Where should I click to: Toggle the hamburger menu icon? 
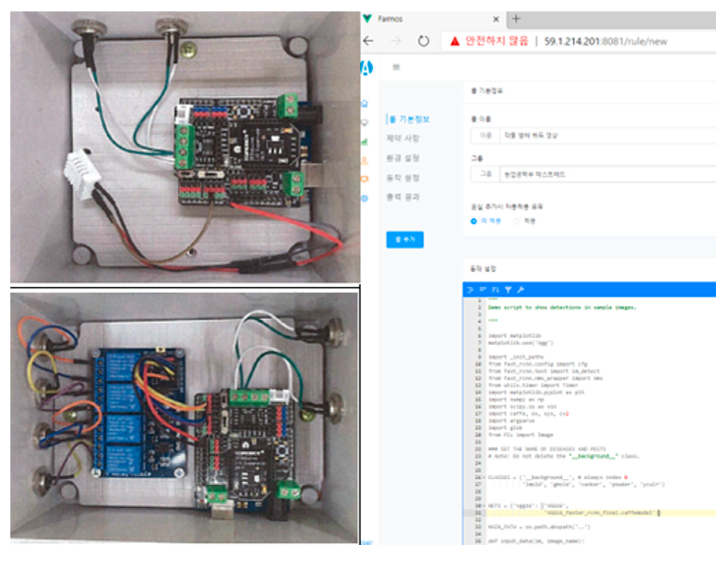[396, 67]
